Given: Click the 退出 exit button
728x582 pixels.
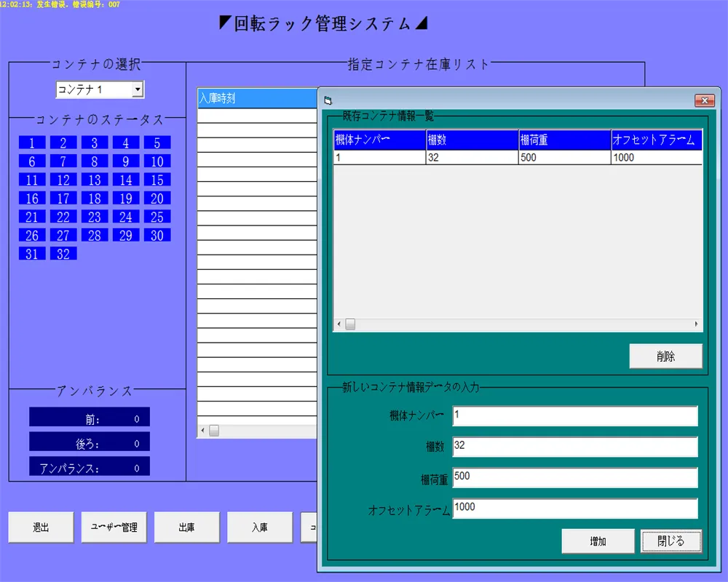Looking at the screenshot, I should click(41, 527).
